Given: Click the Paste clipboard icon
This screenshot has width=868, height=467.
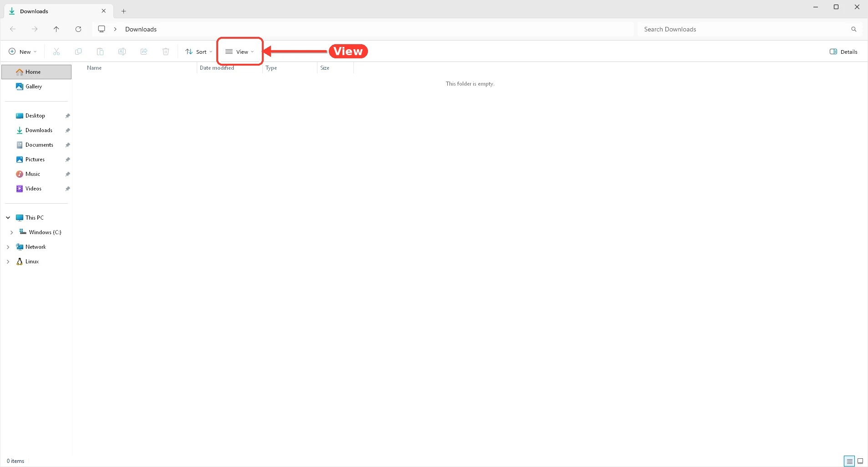Looking at the screenshot, I should click(100, 51).
